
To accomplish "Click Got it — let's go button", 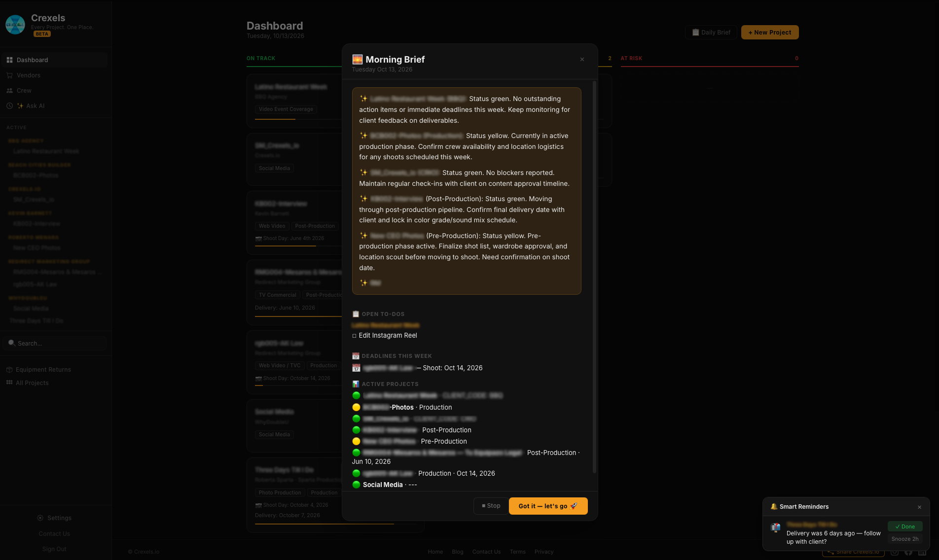I will click(548, 506).
